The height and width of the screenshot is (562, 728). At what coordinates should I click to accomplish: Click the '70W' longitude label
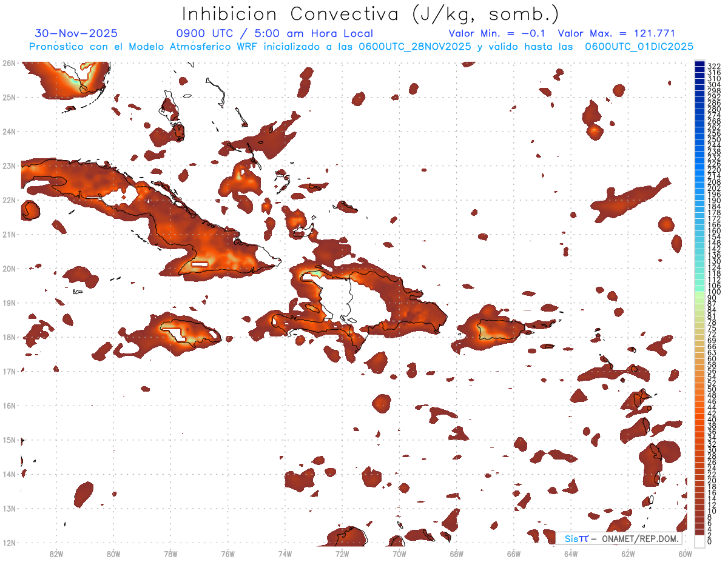click(399, 553)
